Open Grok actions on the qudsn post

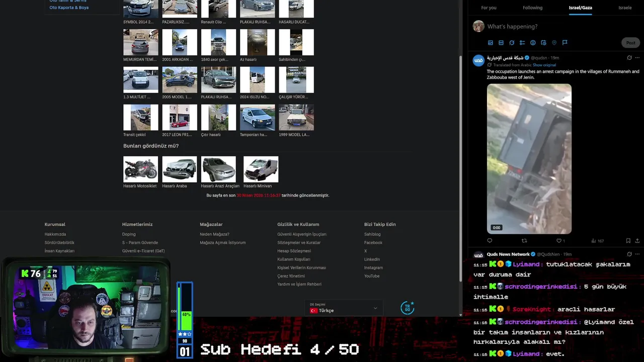pos(629,58)
